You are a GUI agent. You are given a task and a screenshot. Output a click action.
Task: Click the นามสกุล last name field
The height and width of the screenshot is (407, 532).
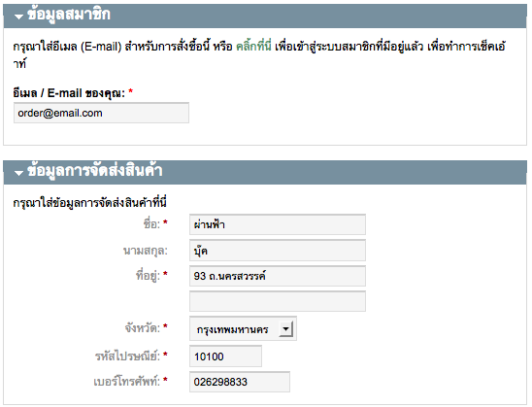coord(278,251)
